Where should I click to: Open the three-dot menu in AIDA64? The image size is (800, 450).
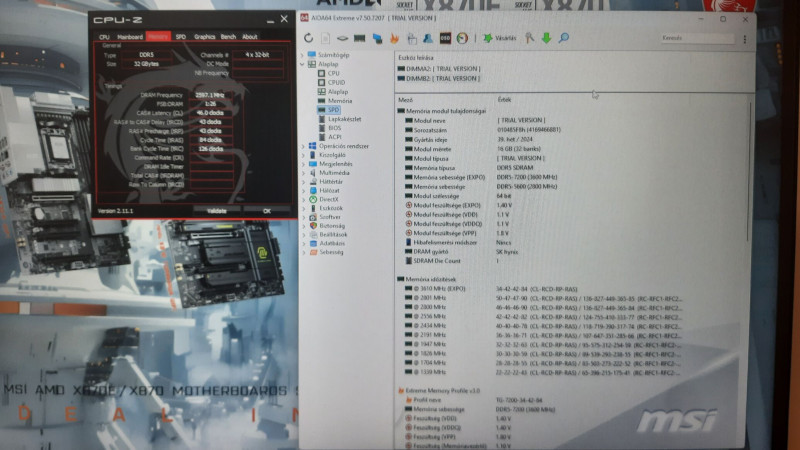tap(745, 39)
